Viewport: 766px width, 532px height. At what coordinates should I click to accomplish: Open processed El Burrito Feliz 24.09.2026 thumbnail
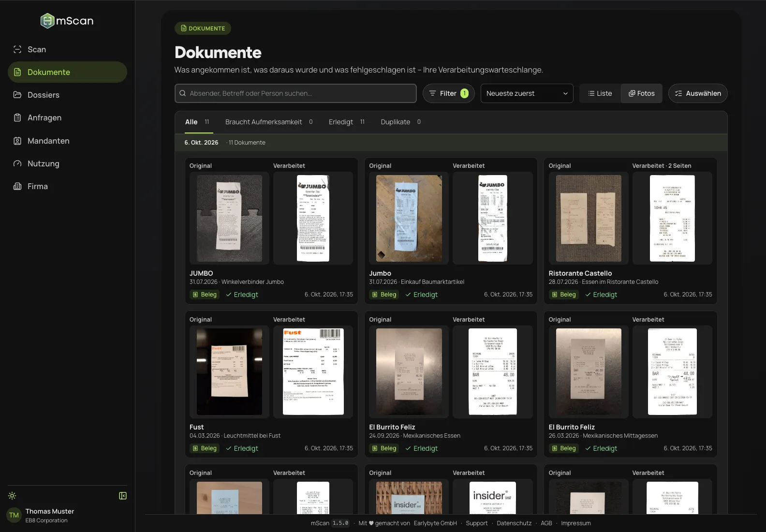click(493, 372)
